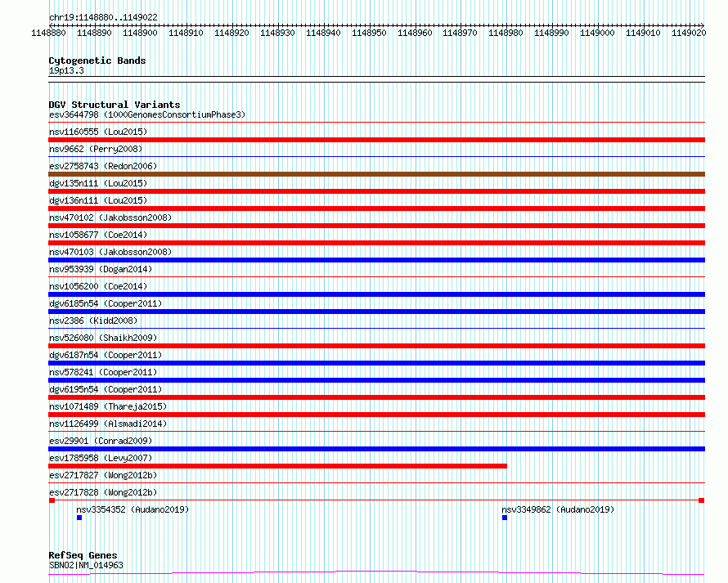Viewport: 728px width, 583px height.
Task: Open variant esv1785958 (Levy2007)
Action: coord(101,458)
